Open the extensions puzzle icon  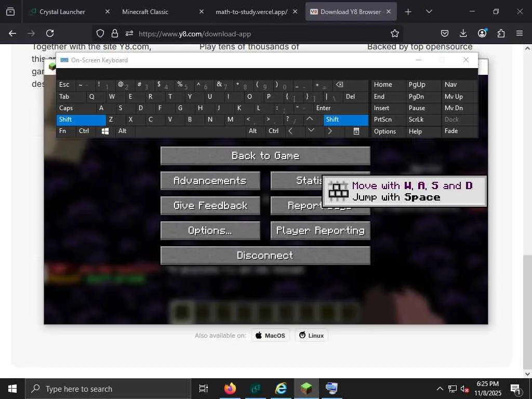(x=501, y=33)
